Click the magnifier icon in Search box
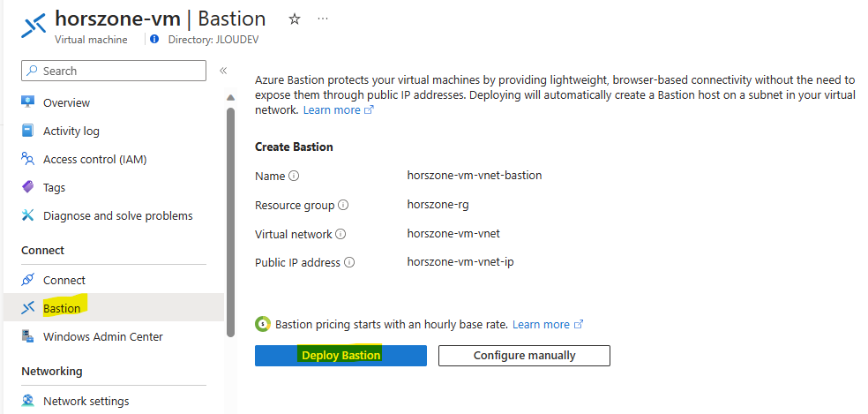 pyautogui.click(x=33, y=71)
